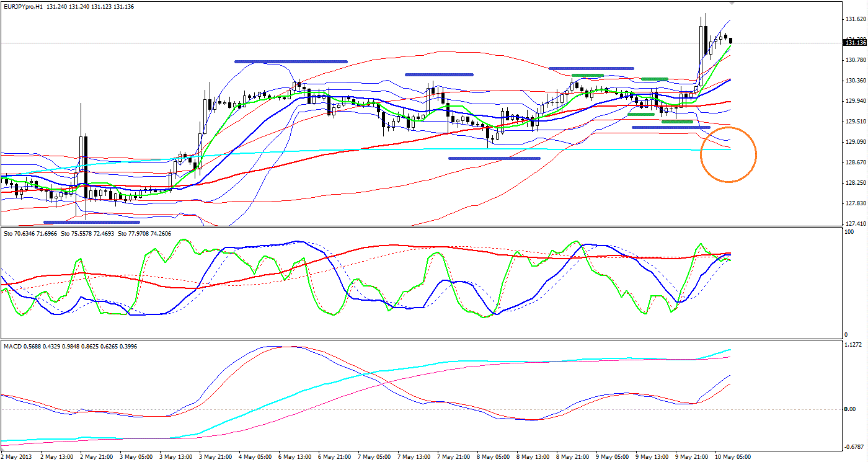This screenshot has width=868, height=462.
Task: Click the gray chart shift triangle marker
Action: (732, 3)
